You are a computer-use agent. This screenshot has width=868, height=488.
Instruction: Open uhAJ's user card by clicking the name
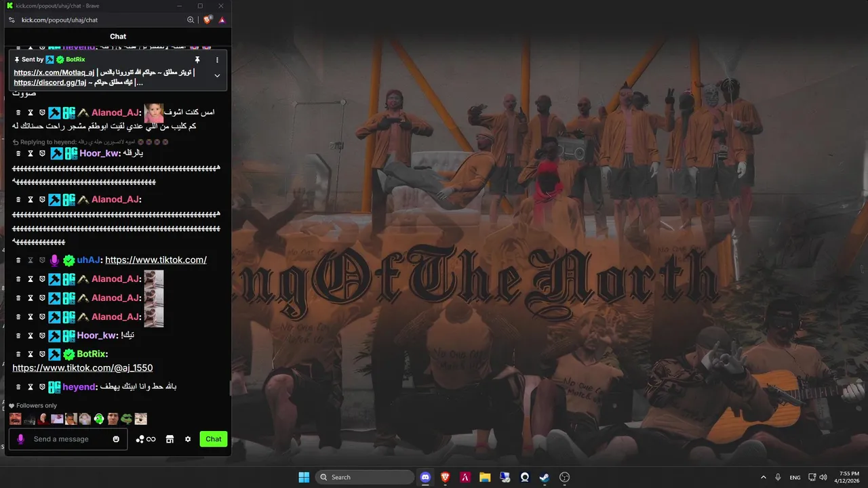[88, 260]
